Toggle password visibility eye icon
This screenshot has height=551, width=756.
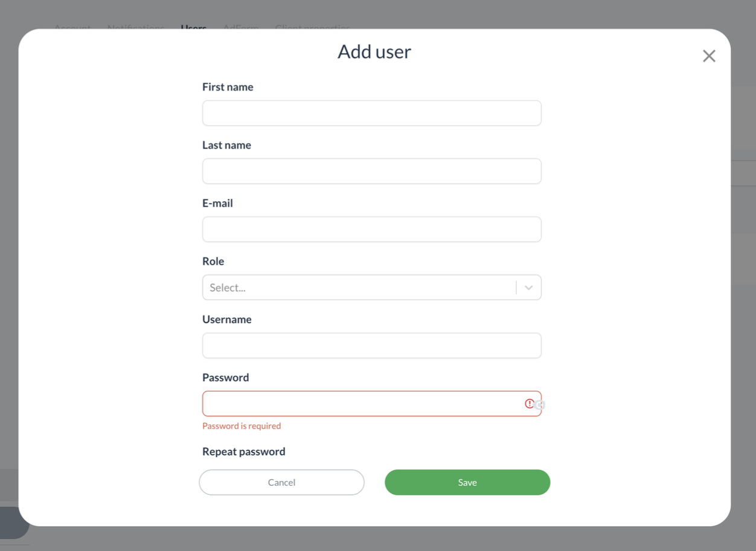click(540, 405)
